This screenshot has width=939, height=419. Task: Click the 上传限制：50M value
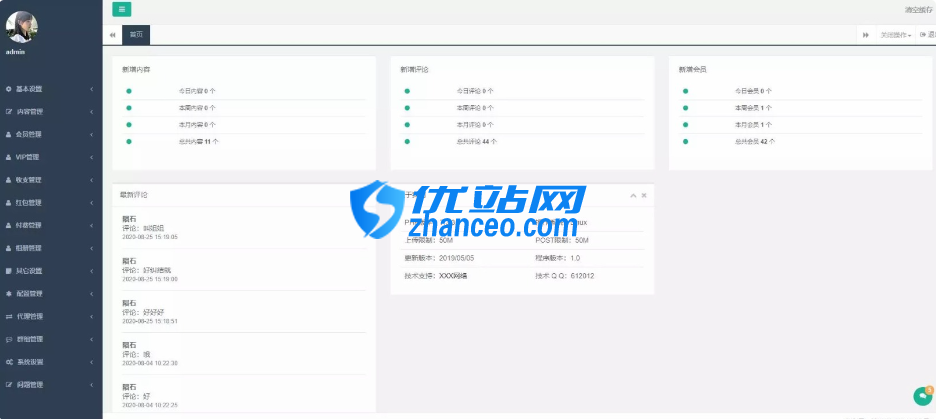[x=429, y=241]
